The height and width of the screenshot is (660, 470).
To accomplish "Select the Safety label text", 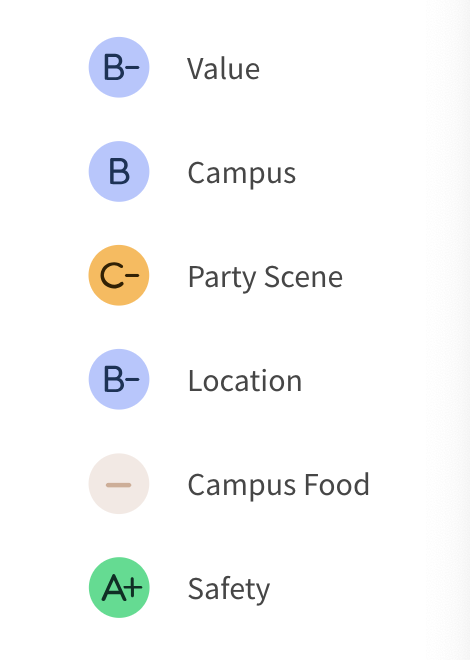I will [x=229, y=589].
